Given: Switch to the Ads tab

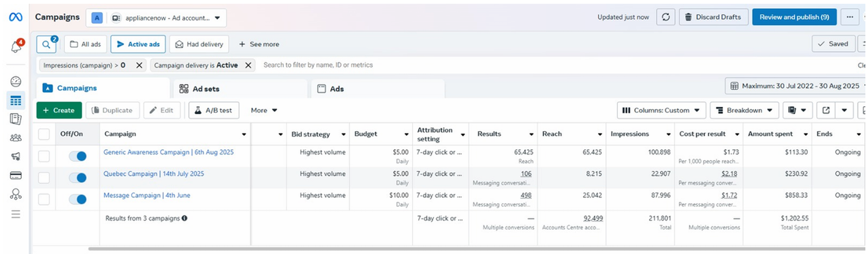Looking at the screenshot, I should click(x=378, y=89).
